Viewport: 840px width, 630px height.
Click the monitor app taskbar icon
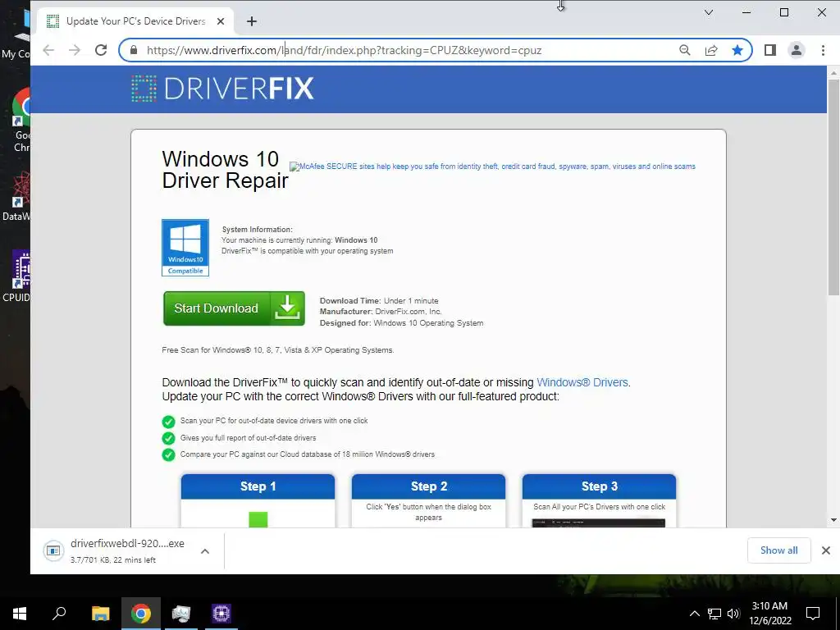pos(181,614)
